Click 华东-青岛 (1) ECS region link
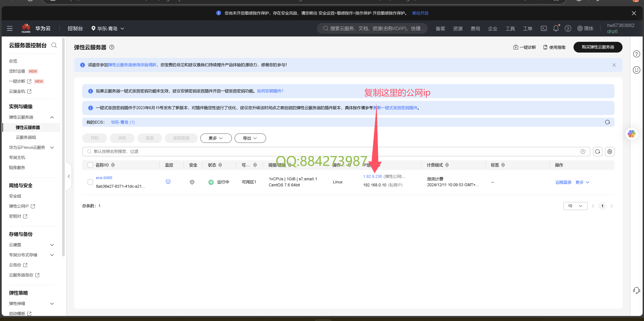644x321 pixels. (123, 122)
